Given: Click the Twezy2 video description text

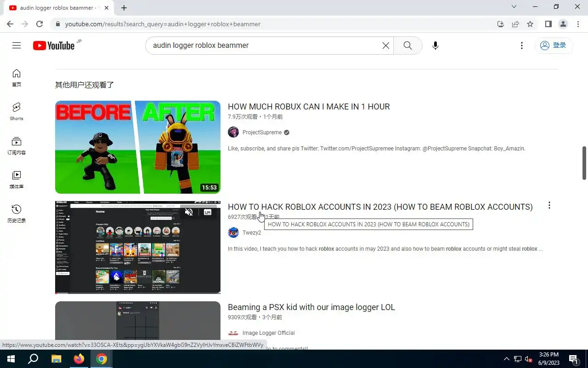Looking at the screenshot, I should [385, 249].
